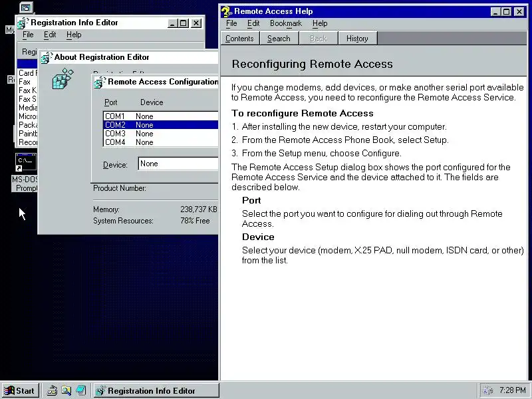Click the small window icon at top-left desktop

[26, 7]
